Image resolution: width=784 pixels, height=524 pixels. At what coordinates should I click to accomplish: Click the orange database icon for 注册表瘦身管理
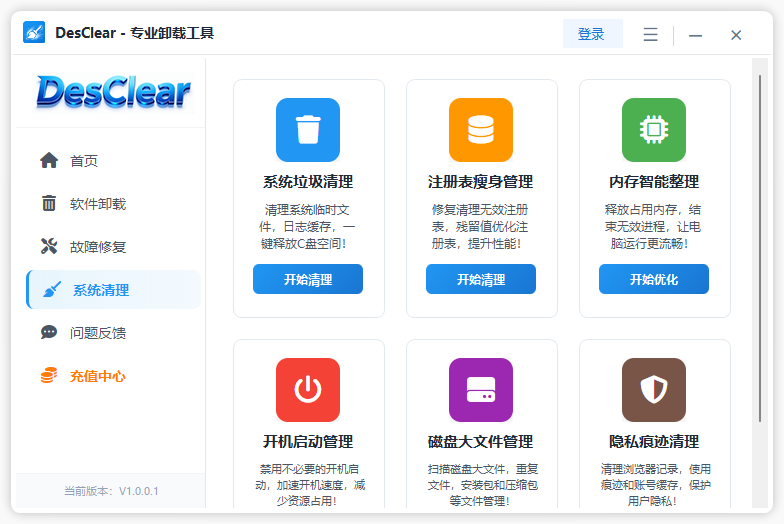click(481, 130)
